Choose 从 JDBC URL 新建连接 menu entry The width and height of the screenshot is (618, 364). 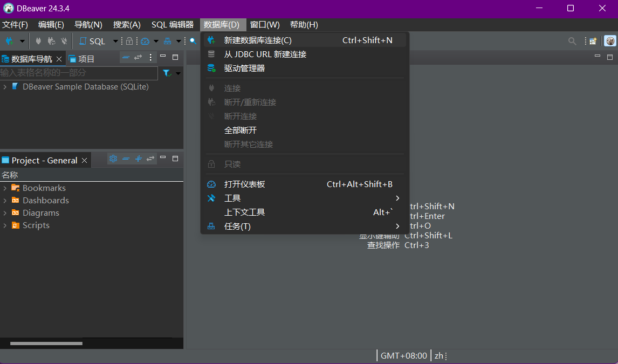[x=305, y=54]
